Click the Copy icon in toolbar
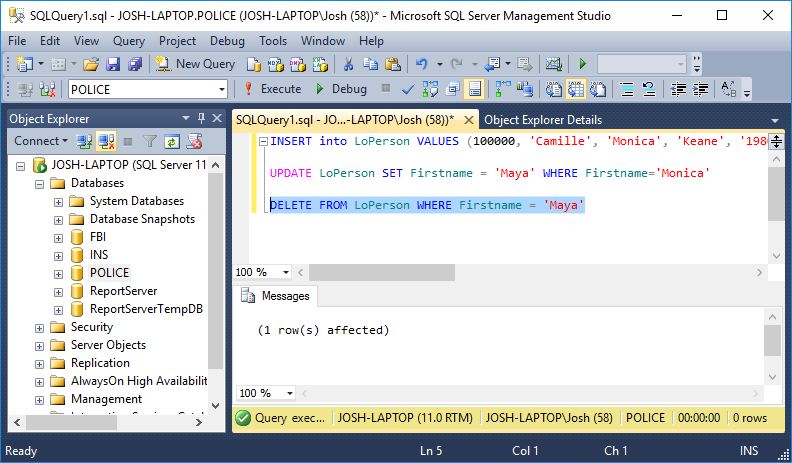 (370, 64)
